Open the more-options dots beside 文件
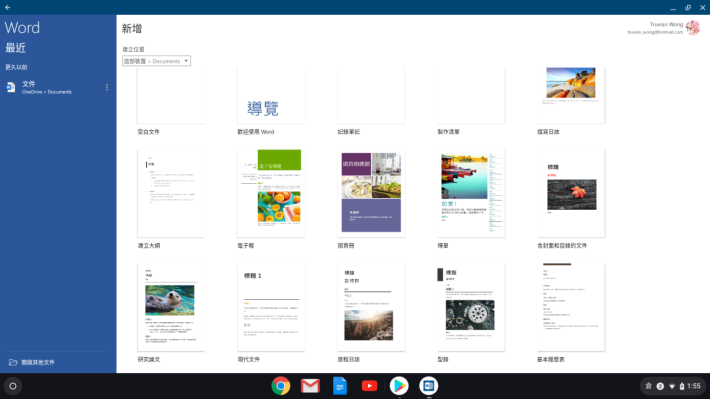 click(107, 87)
